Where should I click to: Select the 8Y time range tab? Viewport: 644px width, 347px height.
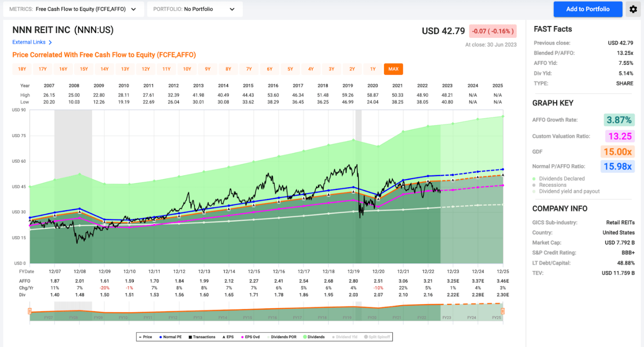229,69
